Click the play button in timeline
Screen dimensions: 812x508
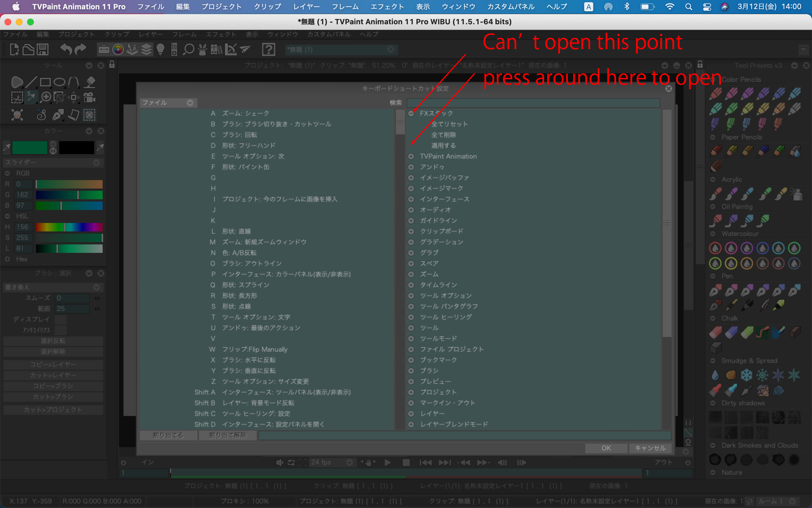388,463
